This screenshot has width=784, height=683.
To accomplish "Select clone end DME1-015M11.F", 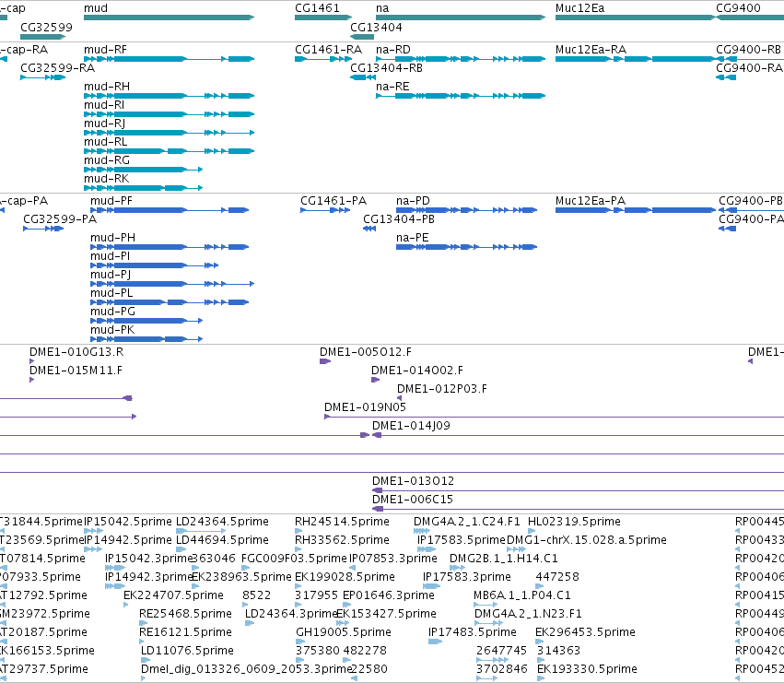I will click(32, 380).
